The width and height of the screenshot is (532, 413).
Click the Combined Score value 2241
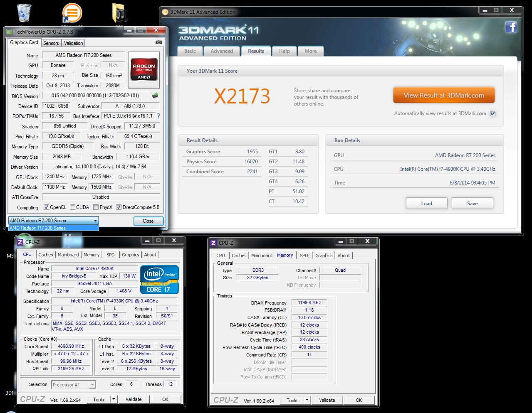point(252,172)
